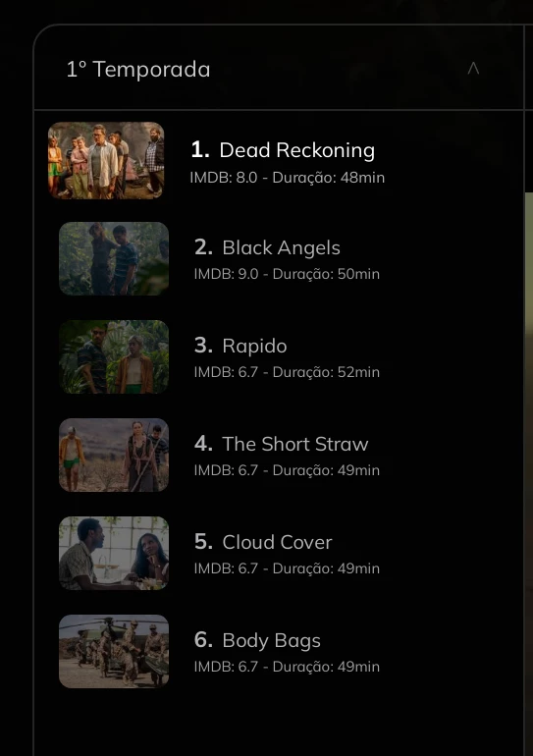This screenshot has width=533, height=756.
Task: Collapse the 1º Temporada season list chevron
Action: point(473,69)
